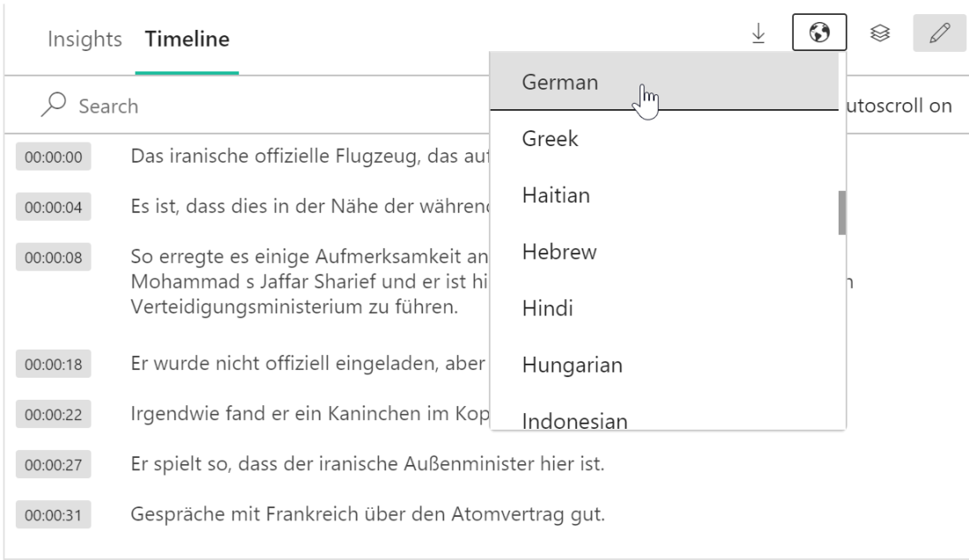Switch to the Insights tab
Image resolution: width=969 pixels, height=560 pixels.
coord(85,39)
